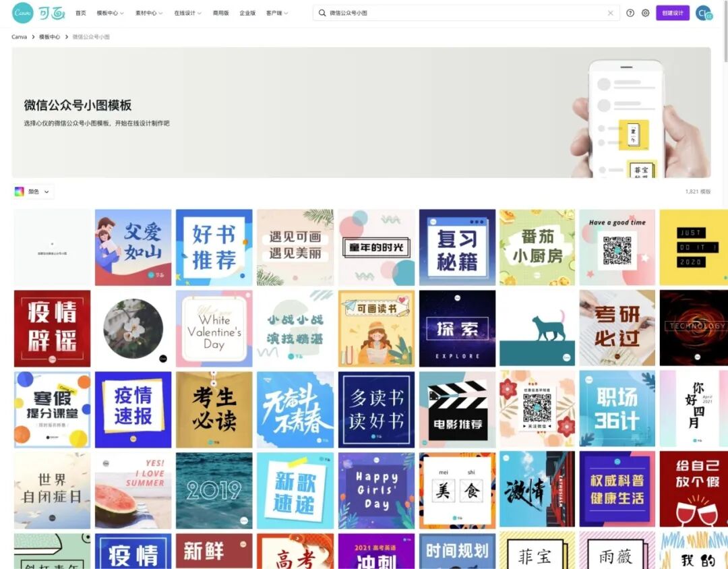Open the 2019 ocean template
The width and height of the screenshot is (728, 569).
coord(214,491)
